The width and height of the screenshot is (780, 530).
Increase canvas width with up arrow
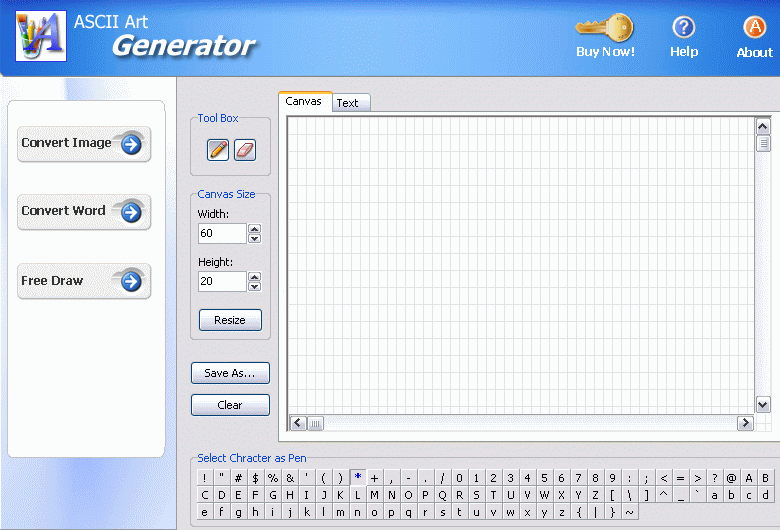tap(254, 229)
